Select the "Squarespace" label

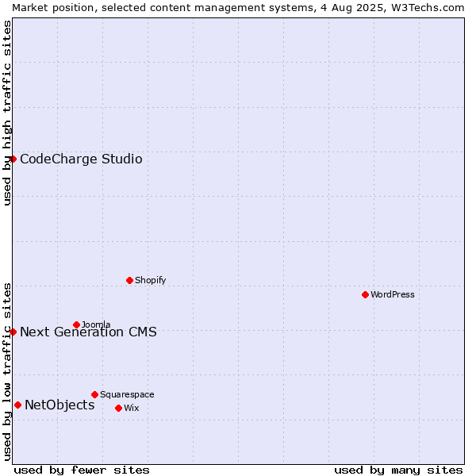pos(127,394)
